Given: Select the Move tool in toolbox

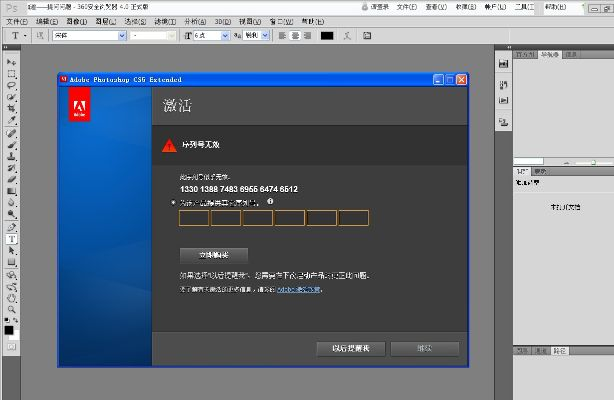Looking at the screenshot, I should pyautogui.click(x=11, y=63).
